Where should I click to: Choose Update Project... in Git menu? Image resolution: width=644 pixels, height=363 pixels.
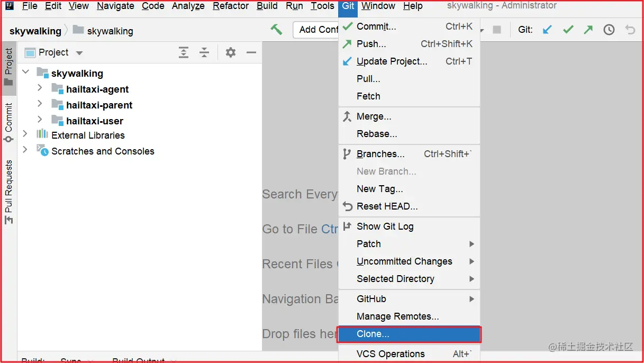[x=409, y=61]
